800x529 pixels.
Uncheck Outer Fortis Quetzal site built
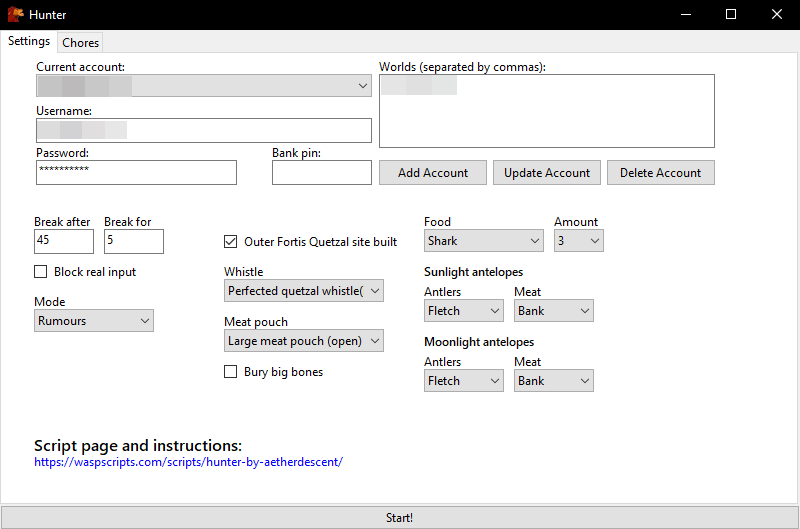click(231, 242)
